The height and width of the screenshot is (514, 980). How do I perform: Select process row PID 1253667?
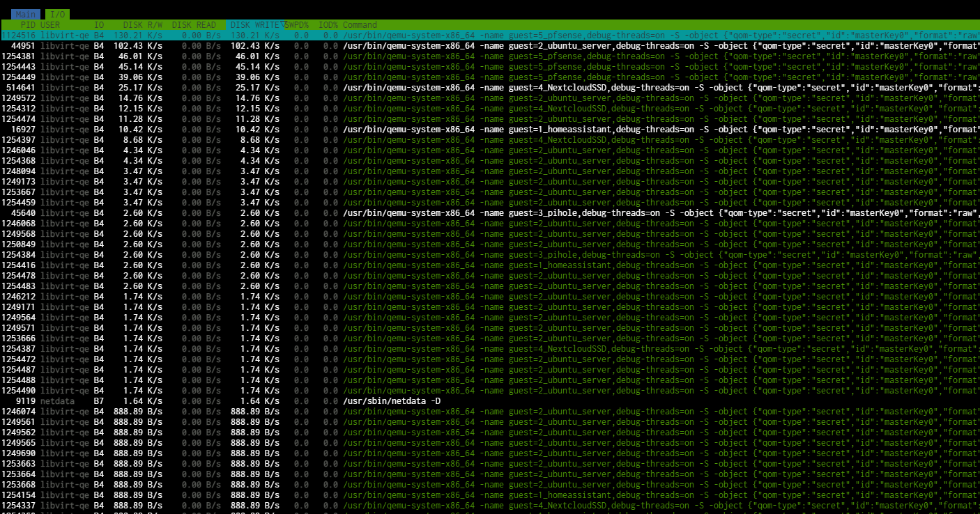(x=490, y=192)
